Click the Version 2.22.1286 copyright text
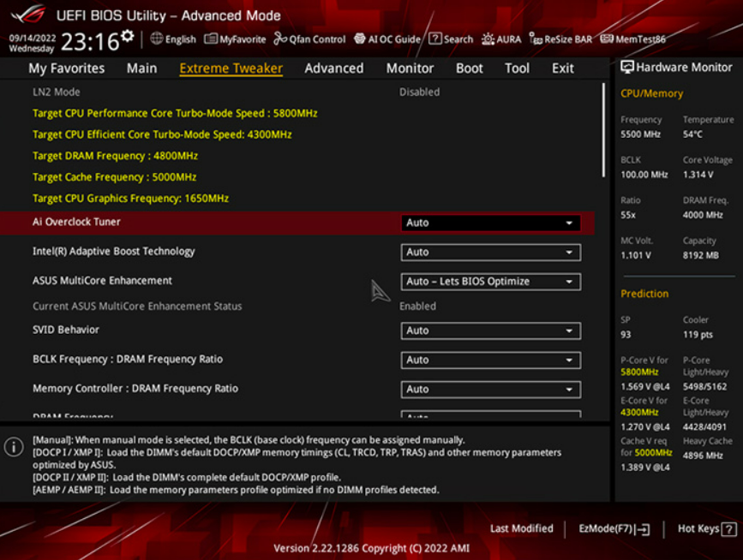This screenshot has width=743, height=560. pos(372,548)
